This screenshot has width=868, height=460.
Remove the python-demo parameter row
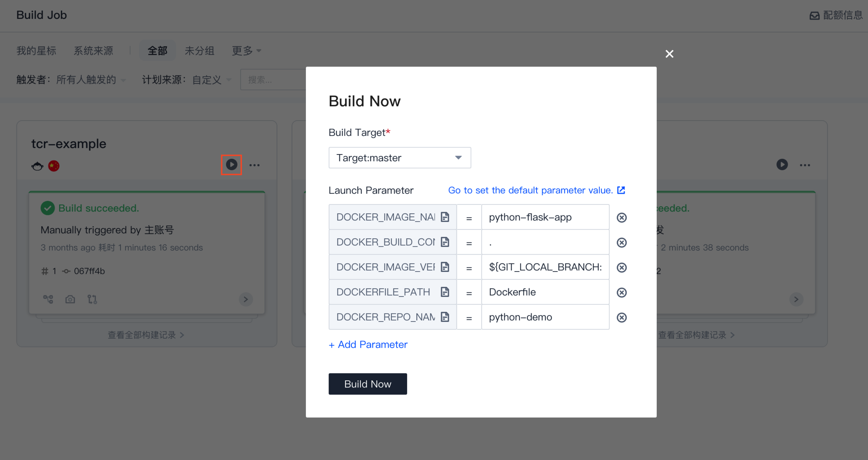pyautogui.click(x=621, y=317)
